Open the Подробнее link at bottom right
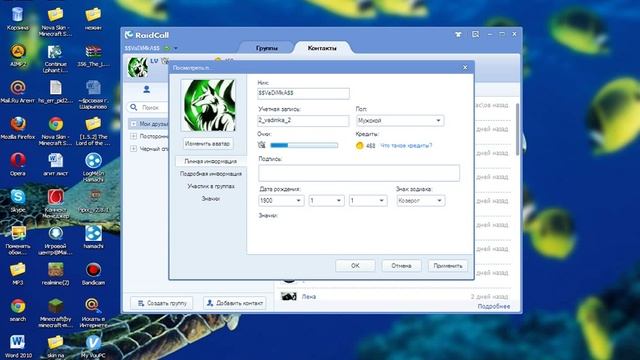This screenshot has width=640, height=360. tap(493, 306)
